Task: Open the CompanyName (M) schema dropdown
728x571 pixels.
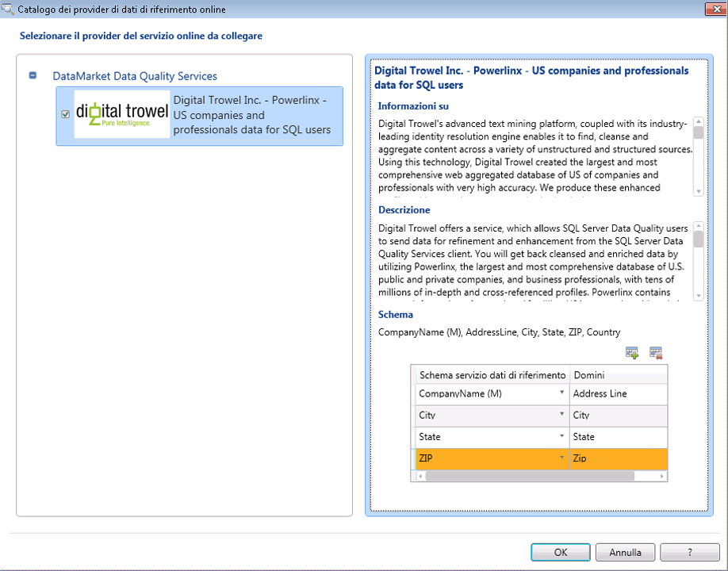Action: click(x=561, y=393)
